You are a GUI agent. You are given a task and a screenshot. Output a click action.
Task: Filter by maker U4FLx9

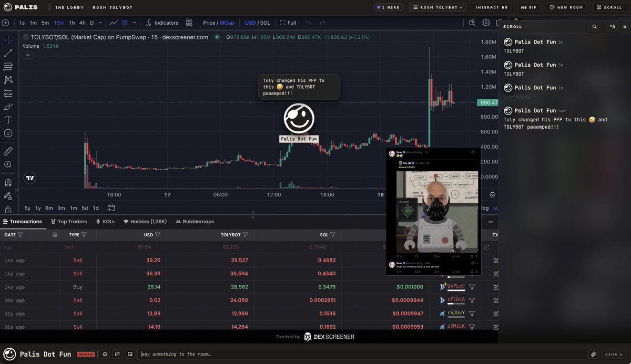click(472, 287)
